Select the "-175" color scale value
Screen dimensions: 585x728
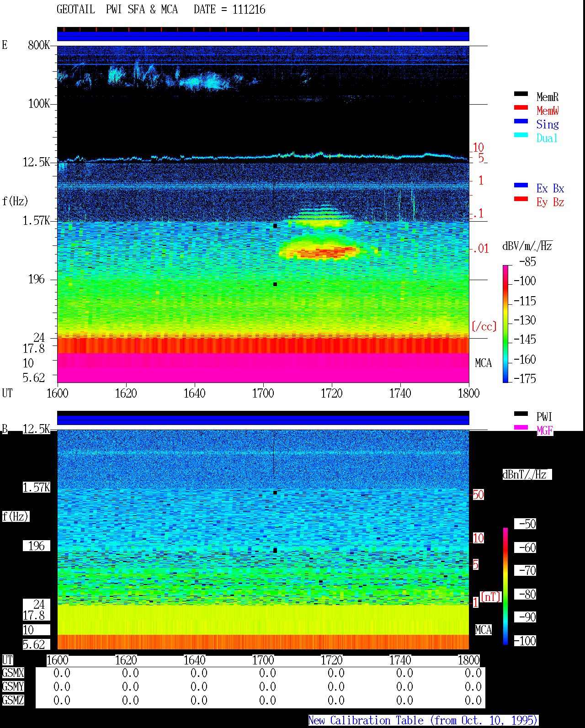coord(525,378)
